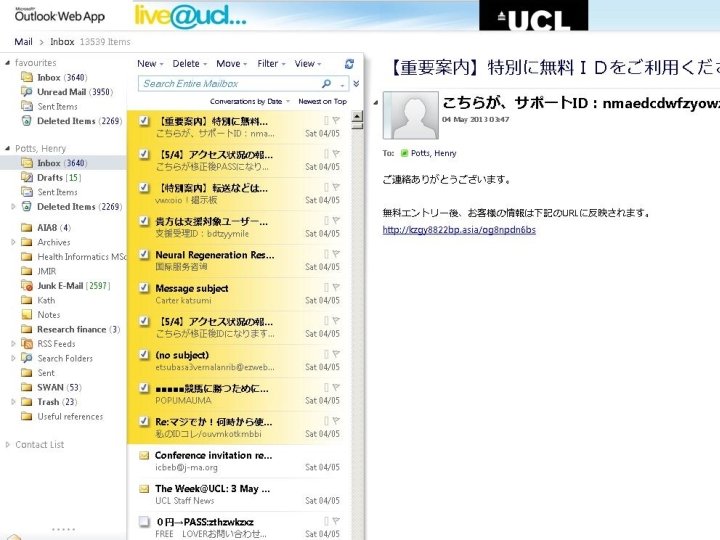Expand the Contact List section
Screen dimensions: 720x540
(x=7, y=444)
